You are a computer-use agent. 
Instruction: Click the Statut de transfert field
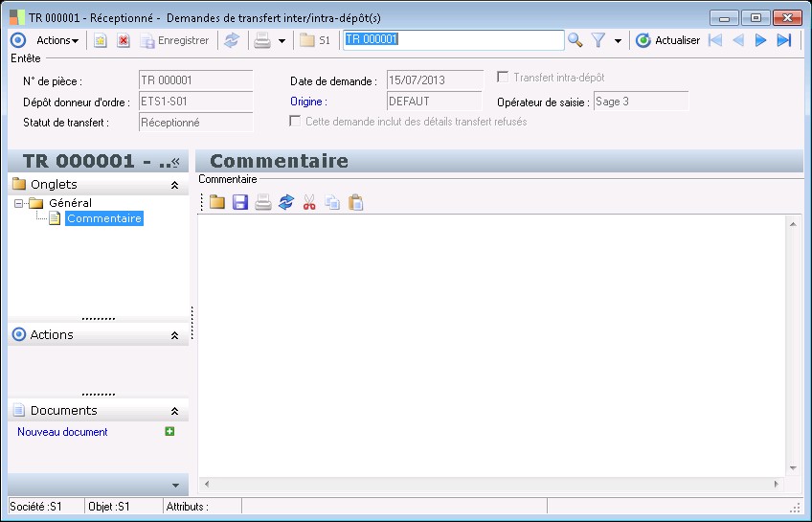195,123
